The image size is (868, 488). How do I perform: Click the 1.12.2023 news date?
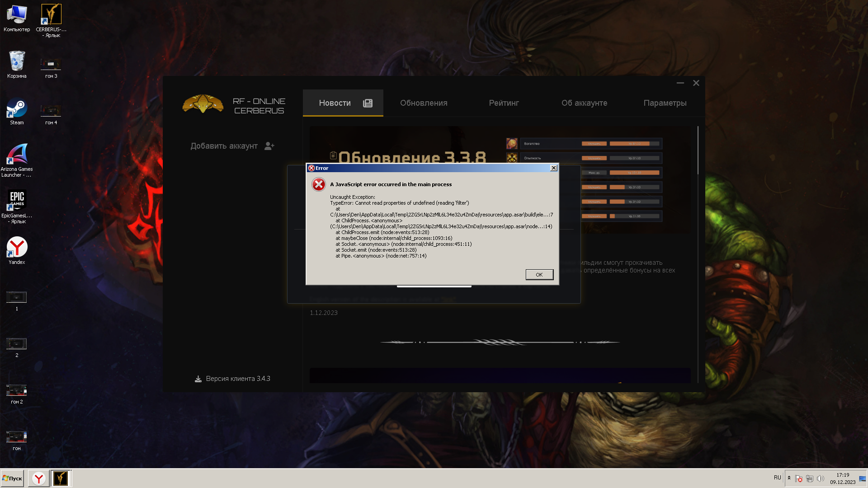324,313
